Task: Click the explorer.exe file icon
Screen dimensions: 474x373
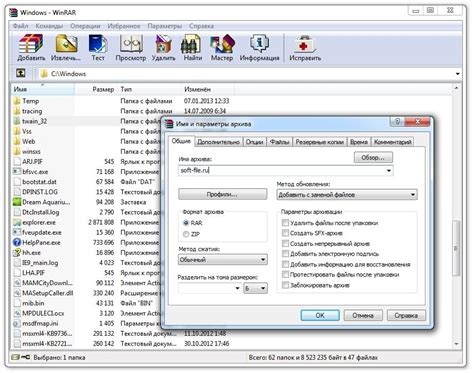Action: coord(17,222)
